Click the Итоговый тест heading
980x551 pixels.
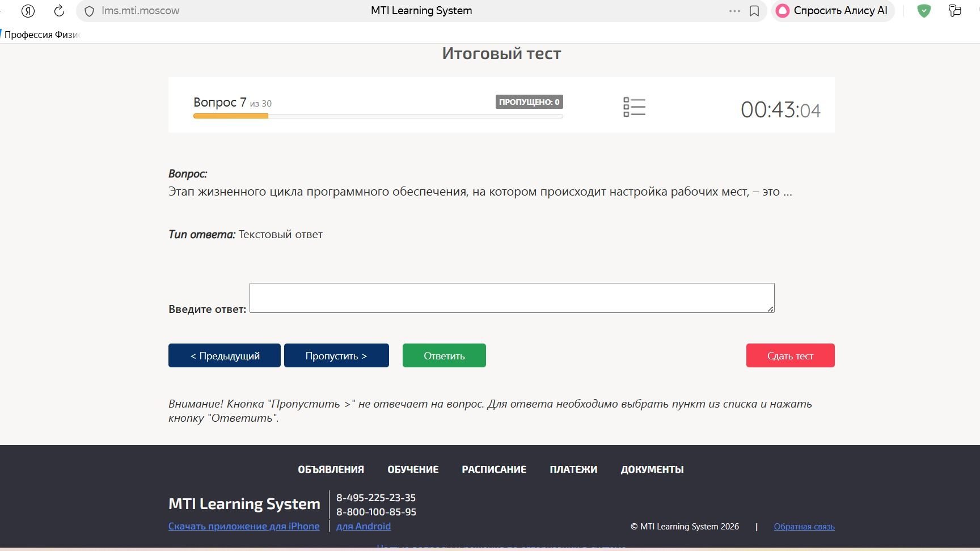[x=501, y=53]
